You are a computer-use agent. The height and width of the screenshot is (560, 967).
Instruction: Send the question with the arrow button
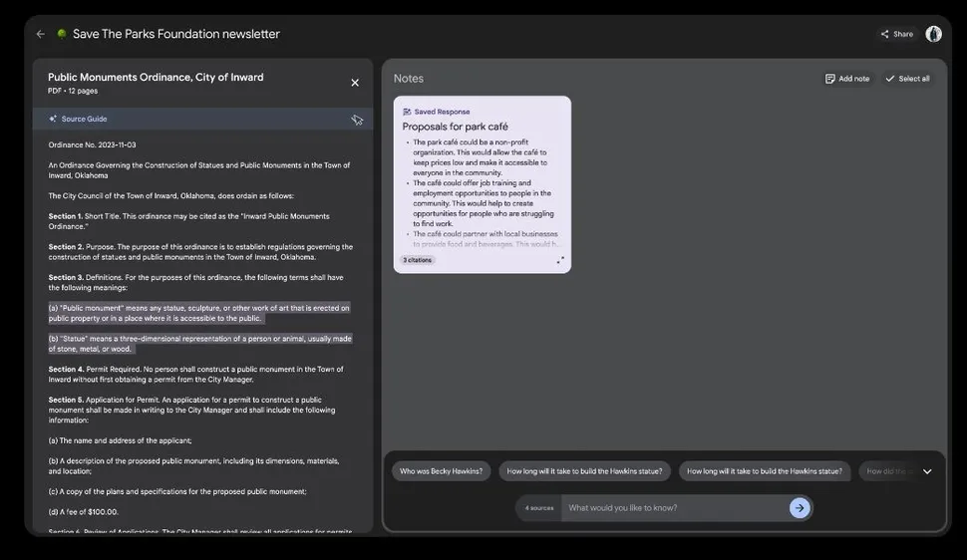800,508
